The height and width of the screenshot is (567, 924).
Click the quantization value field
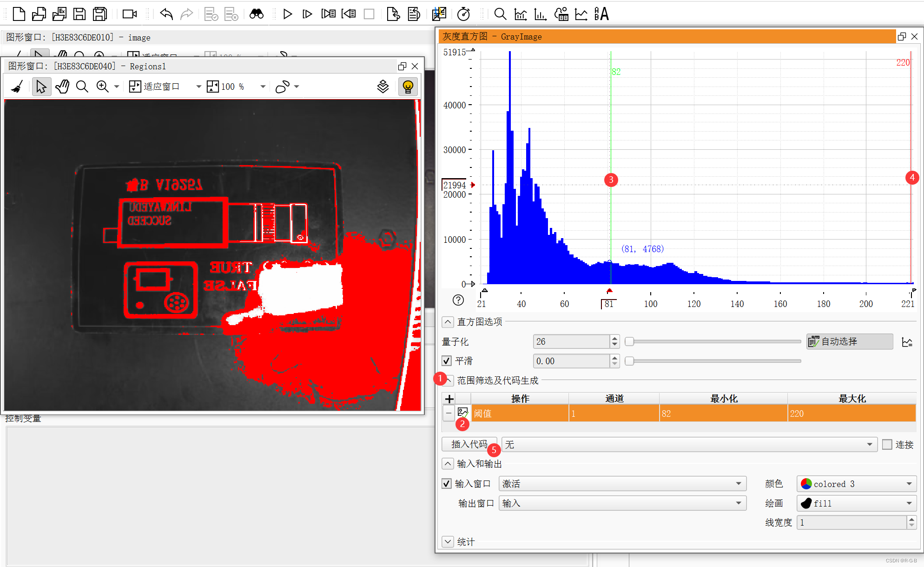(x=571, y=341)
